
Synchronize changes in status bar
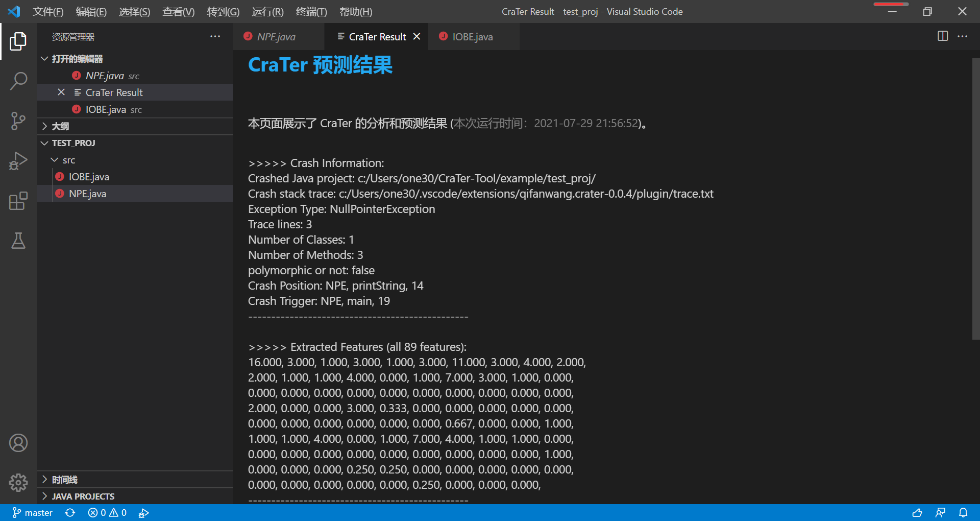70,513
